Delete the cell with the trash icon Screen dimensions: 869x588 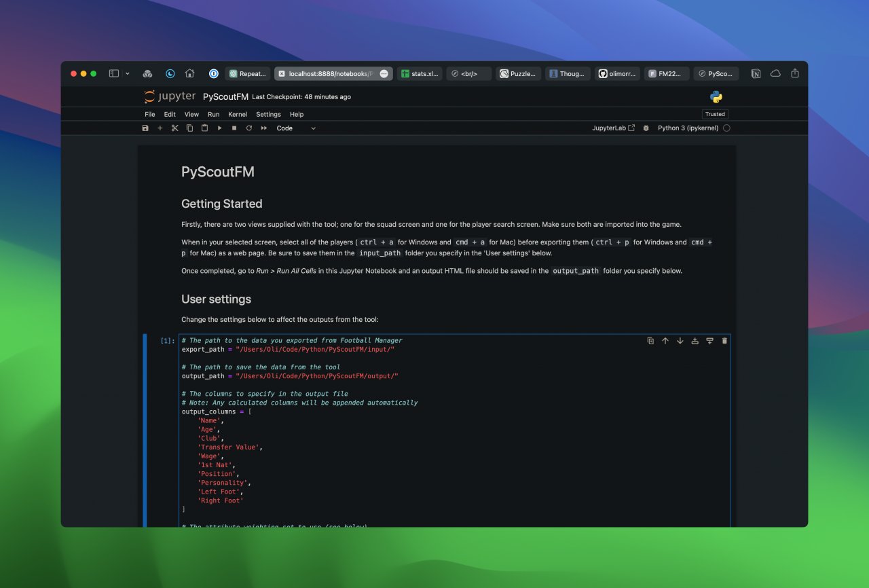point(724,341)
